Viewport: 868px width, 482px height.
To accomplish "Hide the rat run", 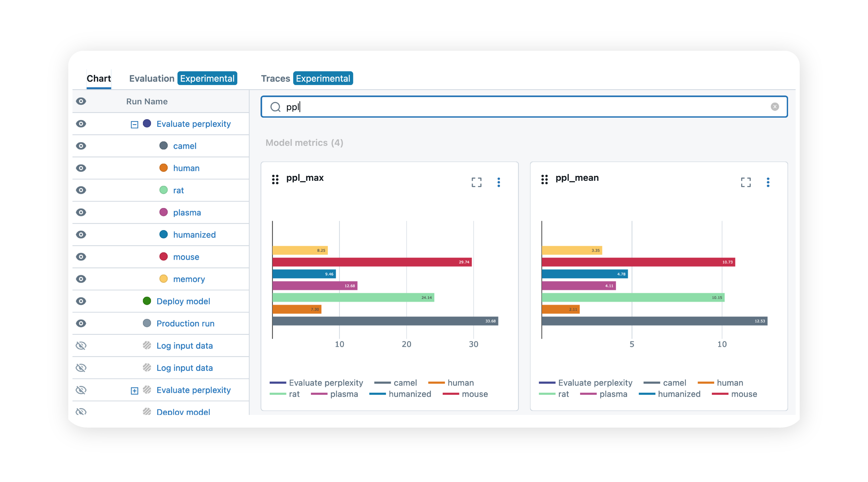I will coord(81,190).
